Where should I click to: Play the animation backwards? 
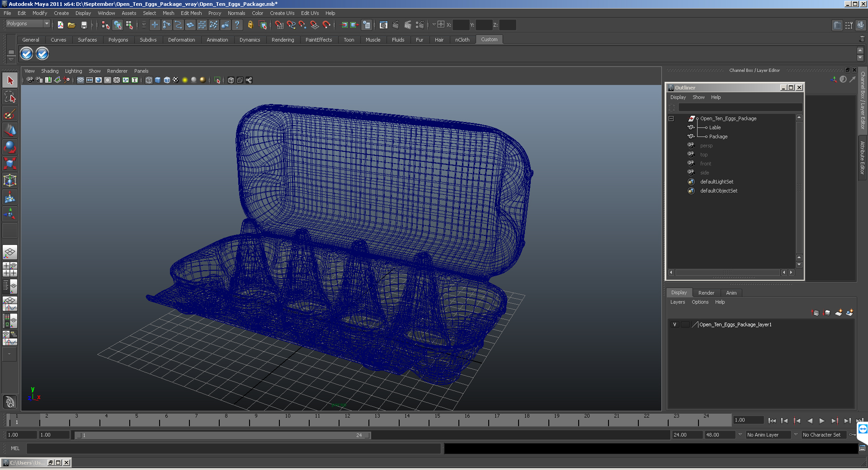coord(810,421)
